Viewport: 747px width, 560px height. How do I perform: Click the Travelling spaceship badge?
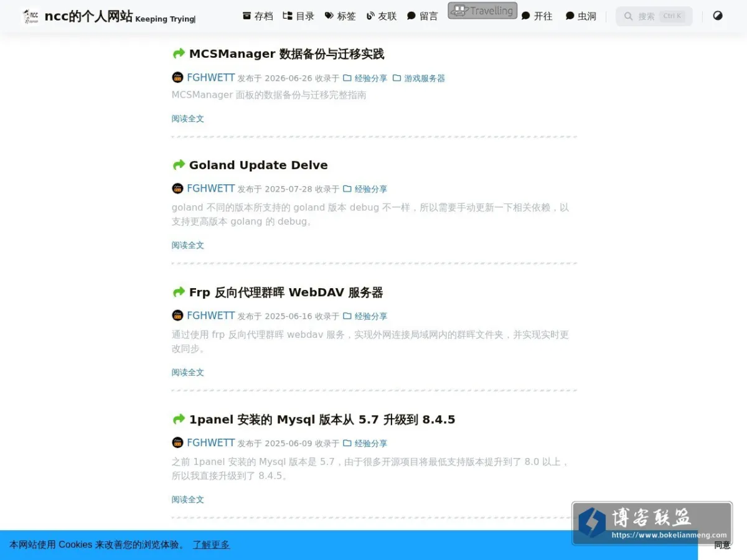pos(482,11)
